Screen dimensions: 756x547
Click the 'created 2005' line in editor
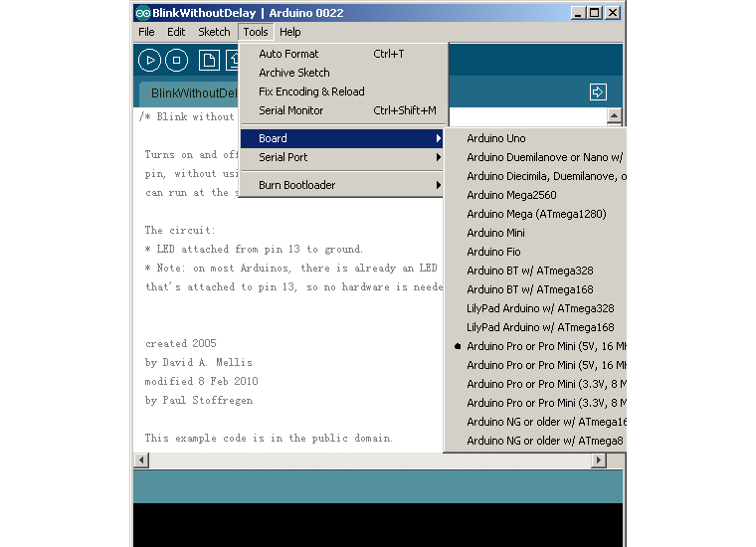(x=181, y=343)
